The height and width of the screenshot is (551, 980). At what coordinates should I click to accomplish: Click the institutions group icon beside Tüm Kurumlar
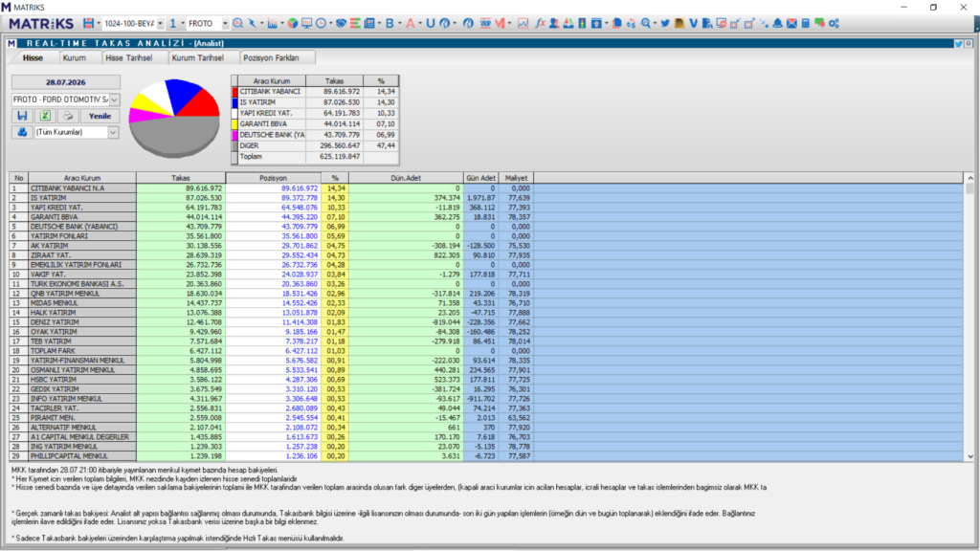coord(22,132)
